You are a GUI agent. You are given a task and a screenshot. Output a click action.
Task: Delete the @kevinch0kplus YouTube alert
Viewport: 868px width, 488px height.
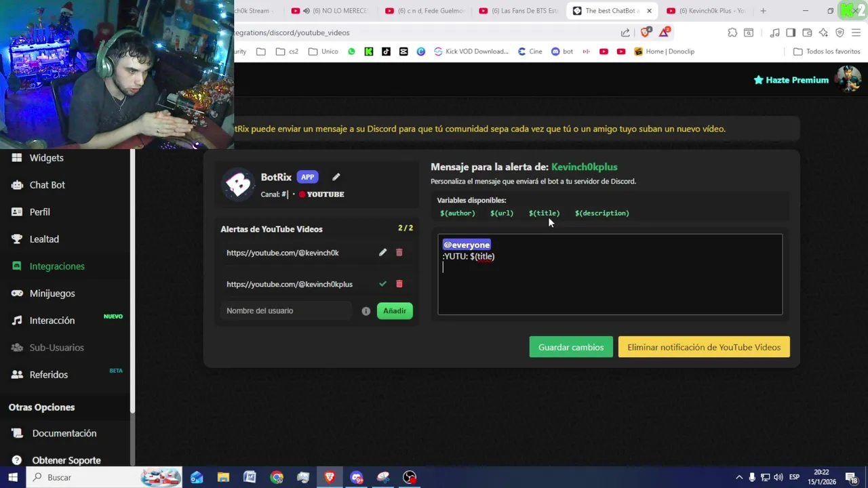(x=399, y=283)
